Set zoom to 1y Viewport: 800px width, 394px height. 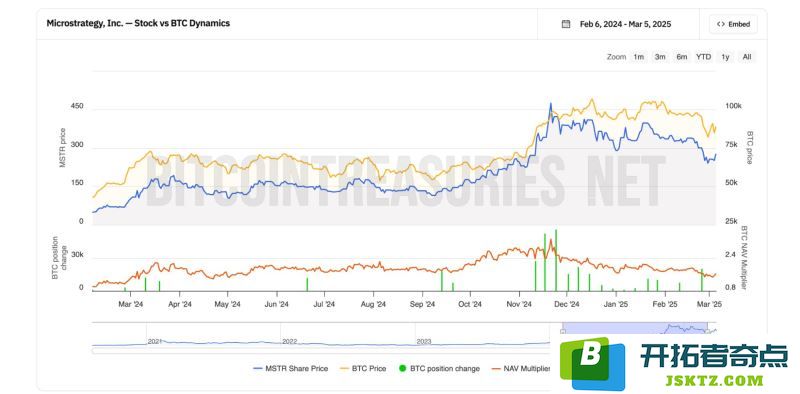(725, 57)
